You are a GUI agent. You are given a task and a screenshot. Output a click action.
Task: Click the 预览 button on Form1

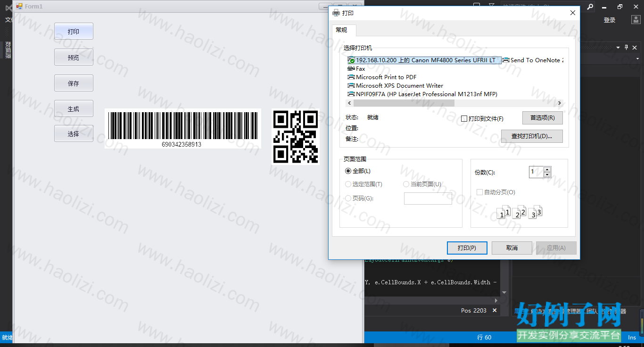(x=74, y=57)
